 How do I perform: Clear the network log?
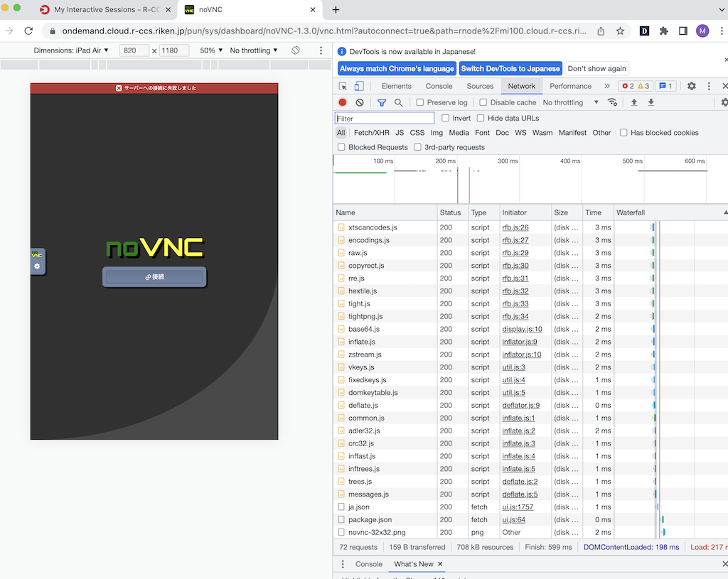pos(360,102)
